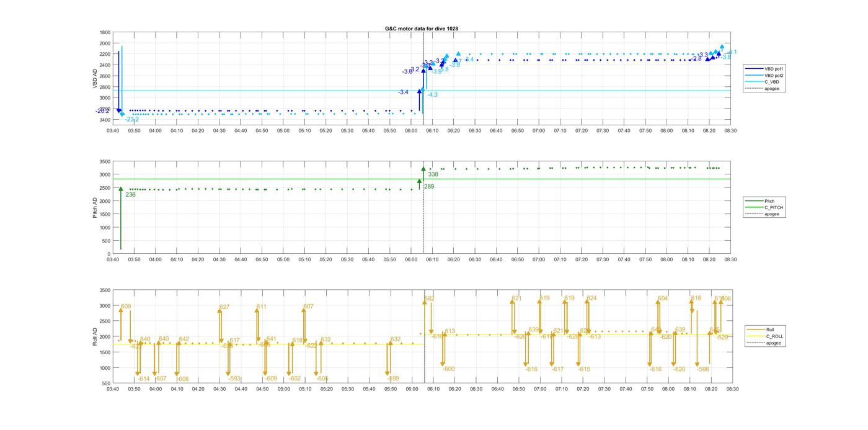Click the '338' pitch value label
This screenshot has width=868, height=430.
[x=433, y=174]
